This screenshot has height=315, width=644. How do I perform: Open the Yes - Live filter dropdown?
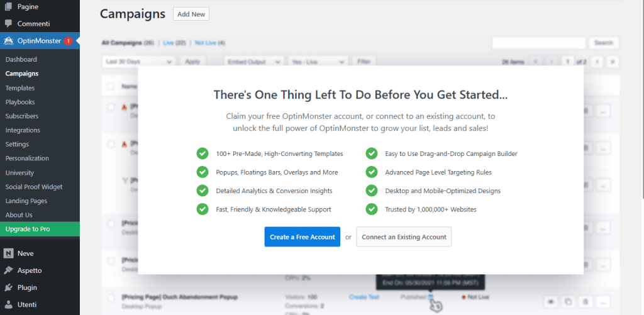pos(318,62)
